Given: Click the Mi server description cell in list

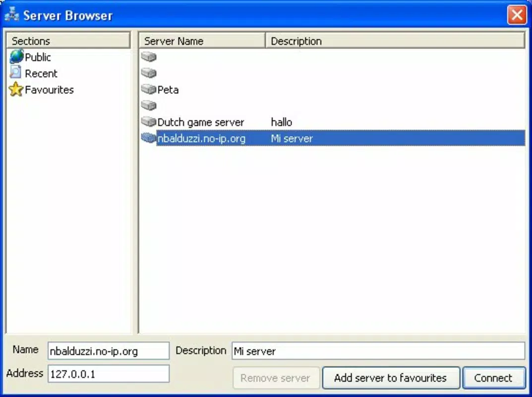Looking at the screenshot, I should coord(292,138).
